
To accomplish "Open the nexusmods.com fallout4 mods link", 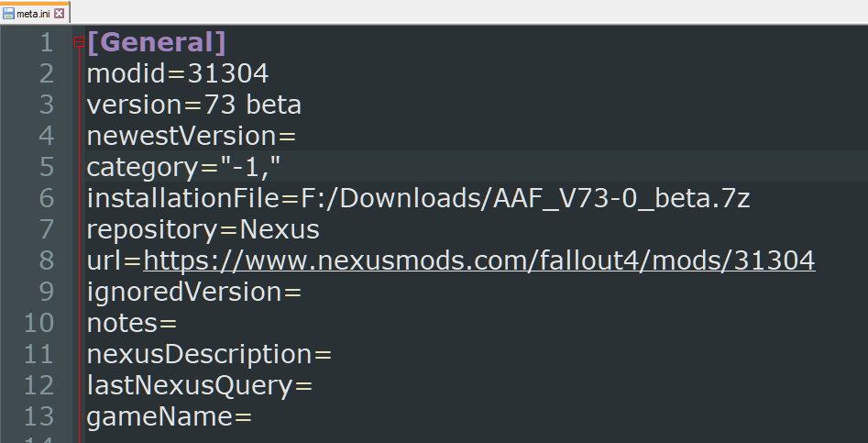I will click(478, 260).
